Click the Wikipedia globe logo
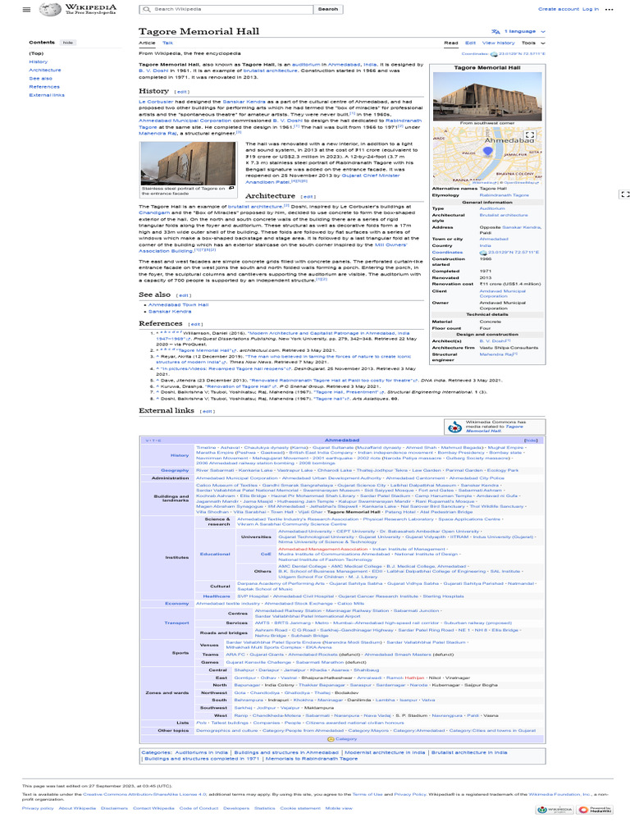Image resolution: width=630 pixels, height=840 pixels. 50,9
